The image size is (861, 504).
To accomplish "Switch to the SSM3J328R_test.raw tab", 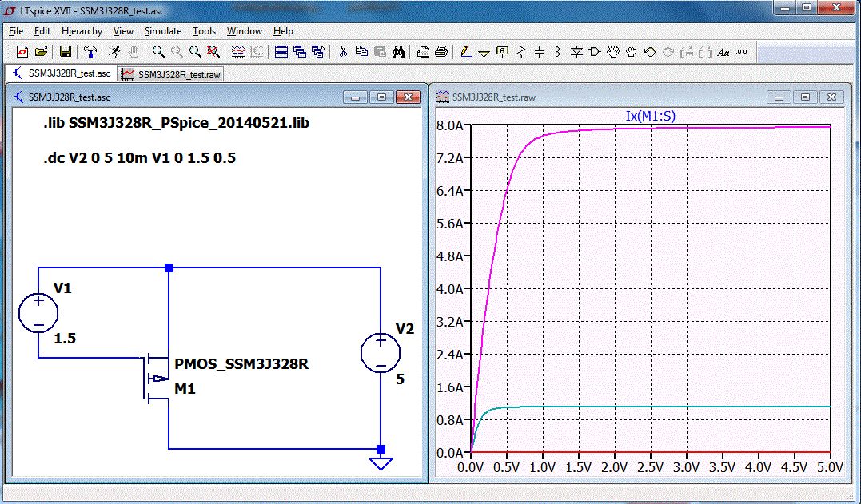I will [x=171, y=73].
